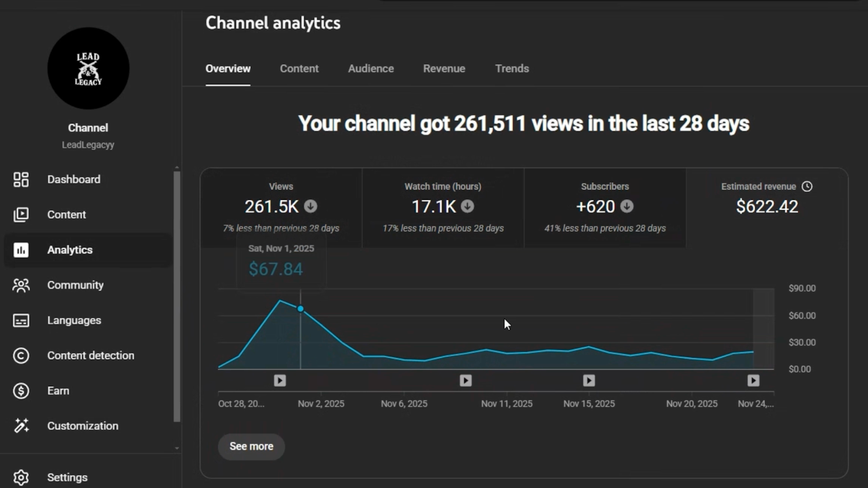Open Content detection in the sidebar
This screenshot has height=488, width=868.
[x=88, y=356]
